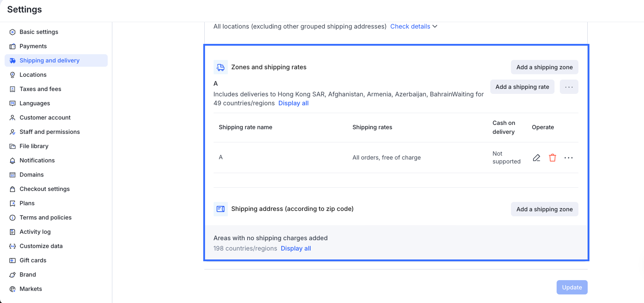The height and width of the screenshot is (303, 644).
Task: Show all 198 countries without shipping charges
Action: click(296, 248)
